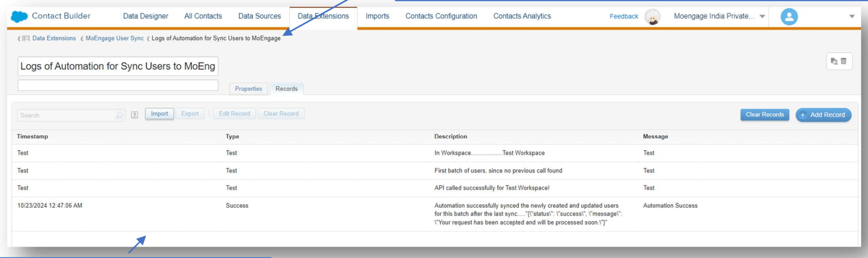868x258 pixels.
Task: Open the Contacts Configuration tab
Action: [x=441, y=16]
